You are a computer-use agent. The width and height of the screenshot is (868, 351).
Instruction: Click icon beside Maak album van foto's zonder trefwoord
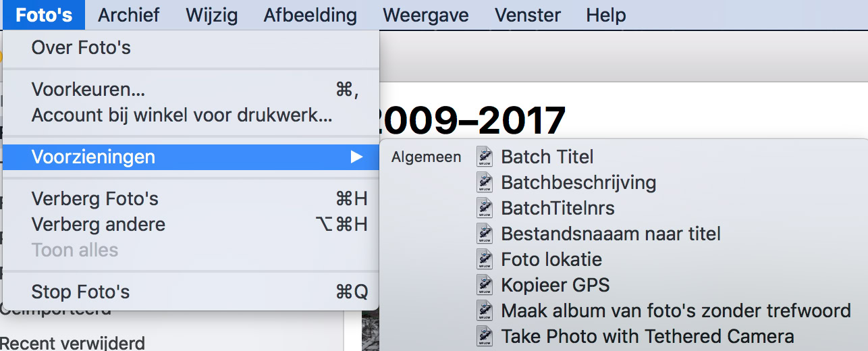(x=484, y=310)
